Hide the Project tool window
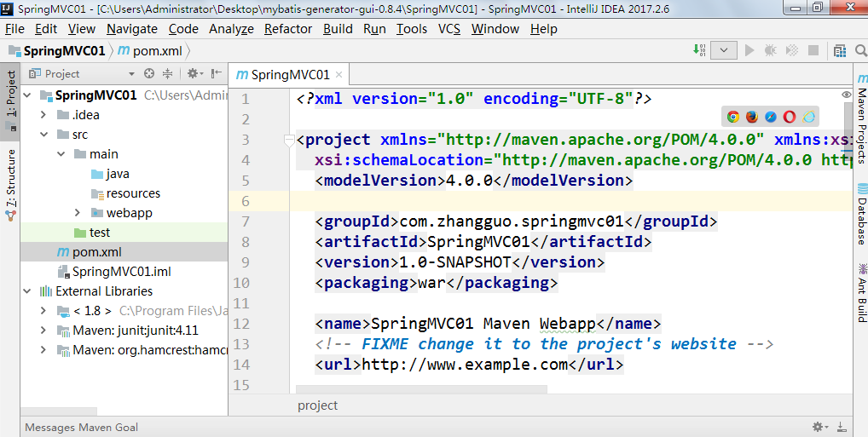Screen dimensions: 868x437 click(217, 73)
